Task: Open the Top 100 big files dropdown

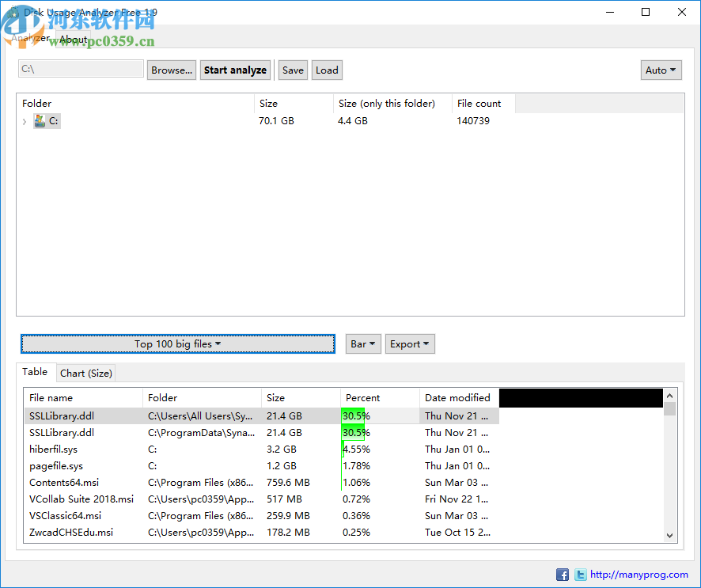Action: coord(177,343)
